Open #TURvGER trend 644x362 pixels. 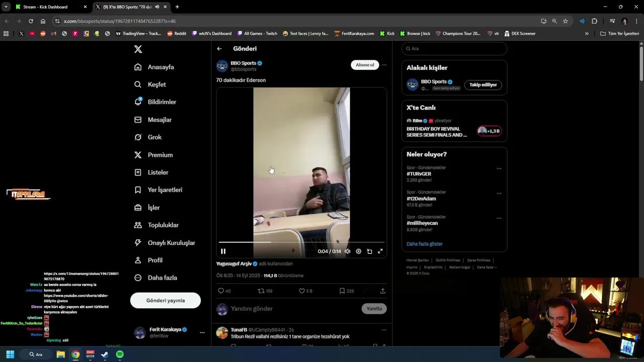(419, 174)
